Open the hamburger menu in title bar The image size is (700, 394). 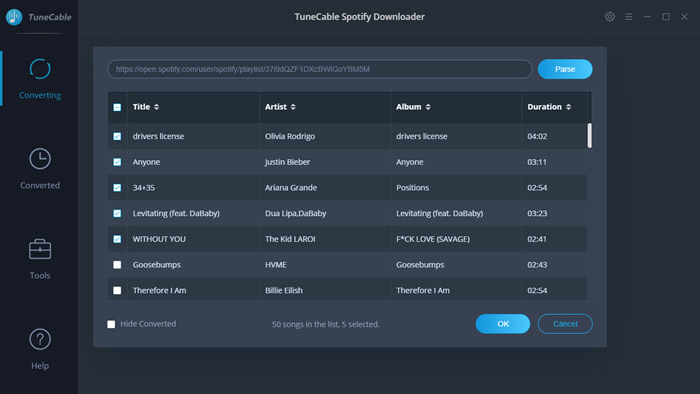[x=629, y=17]
